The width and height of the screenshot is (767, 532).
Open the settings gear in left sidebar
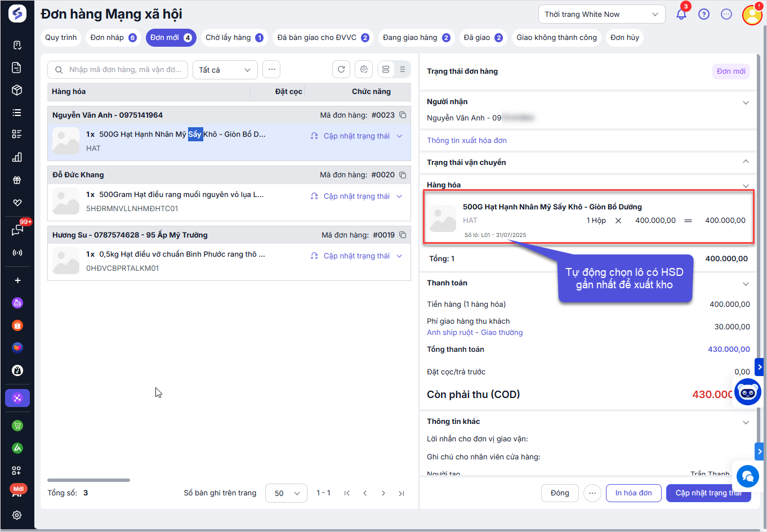[17, 515]
